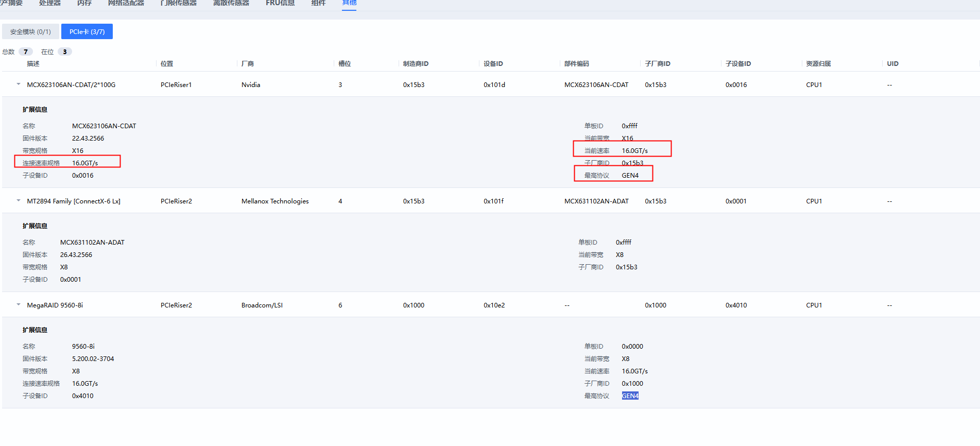980x446 pixels.
Task: Open the 处理器 tab
Action: point(50,3)
